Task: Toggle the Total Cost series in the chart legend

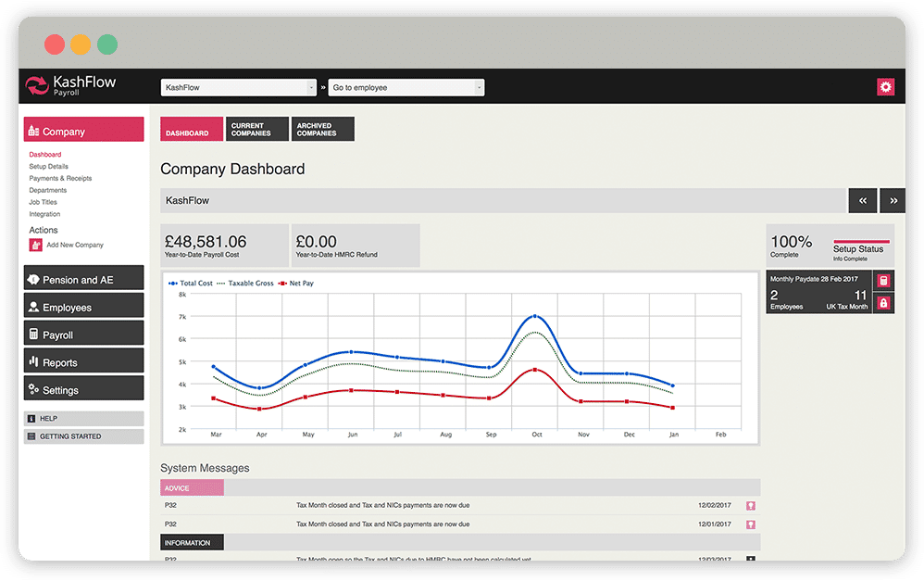Action: pyautogui.click(x=192, y=283)
